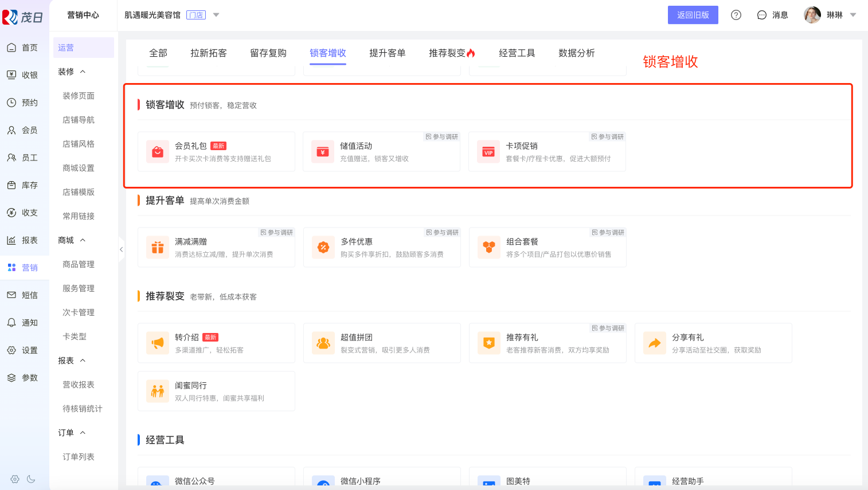Open 分享有礼 share arrow icon
The height and width of the screenshot is (490, 868).
(x=654, y=343)
